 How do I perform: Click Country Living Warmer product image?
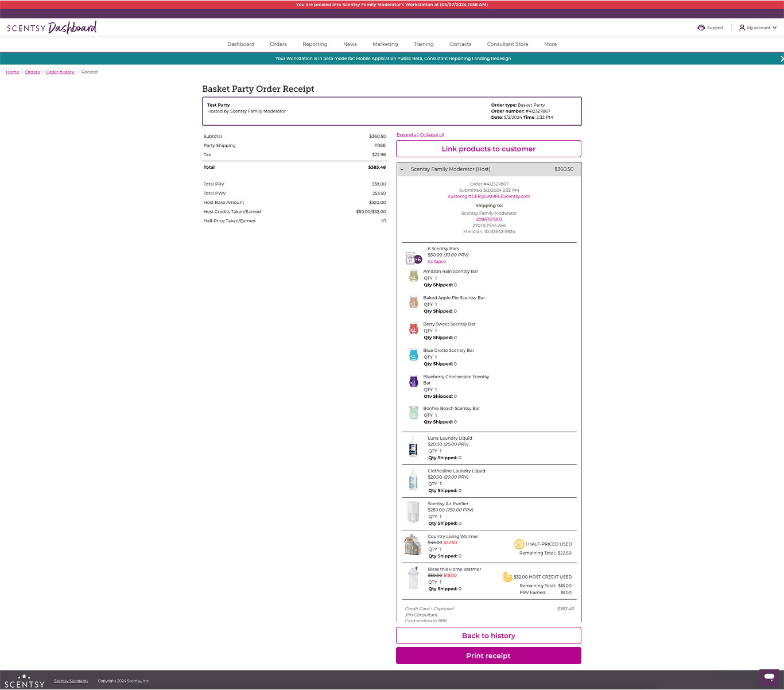point(413,545)
